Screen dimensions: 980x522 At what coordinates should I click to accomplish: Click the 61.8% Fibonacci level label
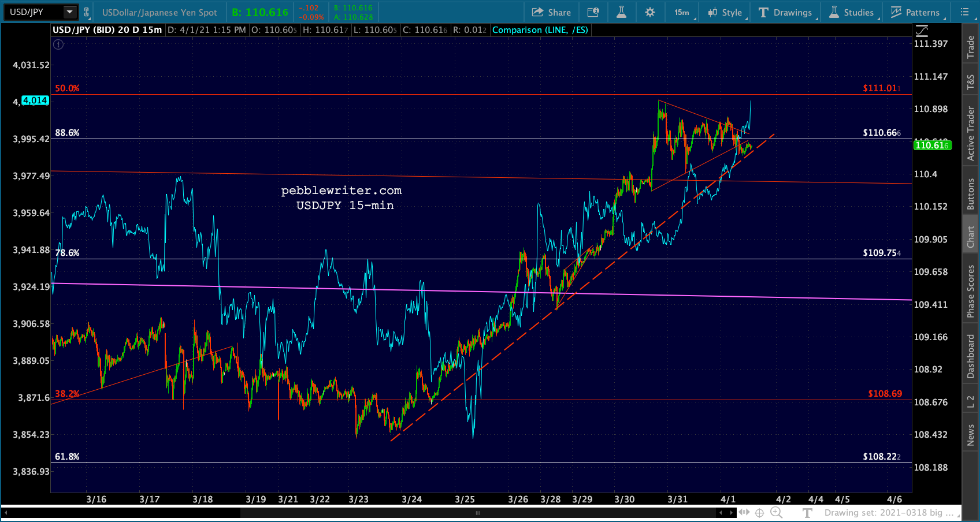click(67, 457)
